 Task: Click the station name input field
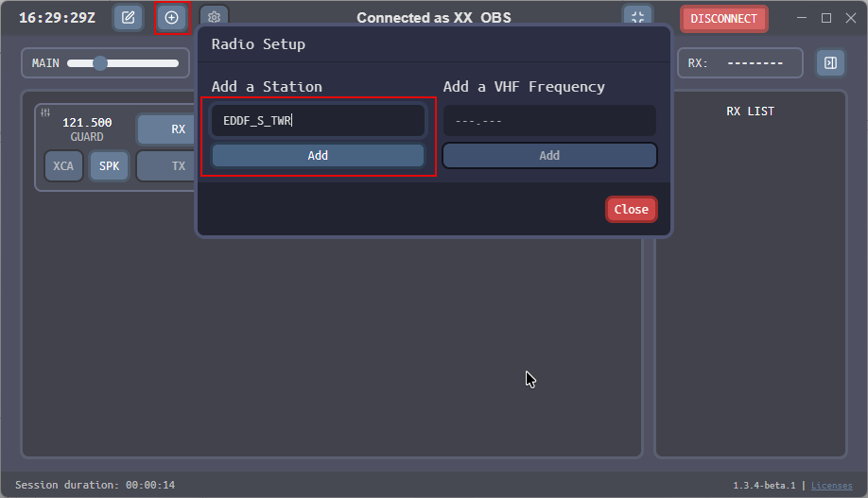[x=318, y=121]
